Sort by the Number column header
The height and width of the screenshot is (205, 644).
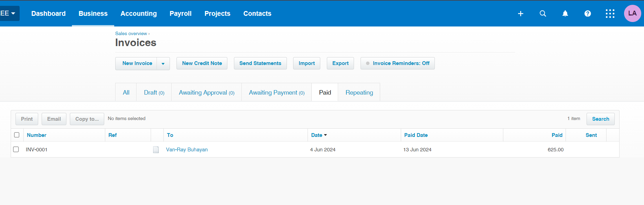click(36, 135)
